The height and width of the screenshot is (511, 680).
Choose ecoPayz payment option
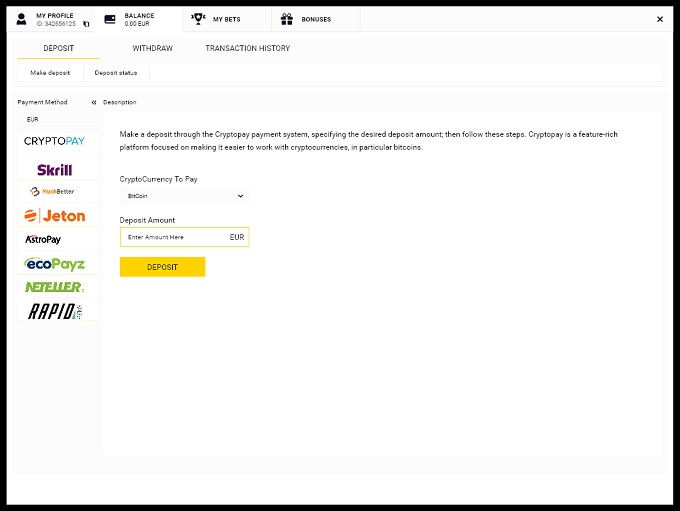(x=54, y=264)
